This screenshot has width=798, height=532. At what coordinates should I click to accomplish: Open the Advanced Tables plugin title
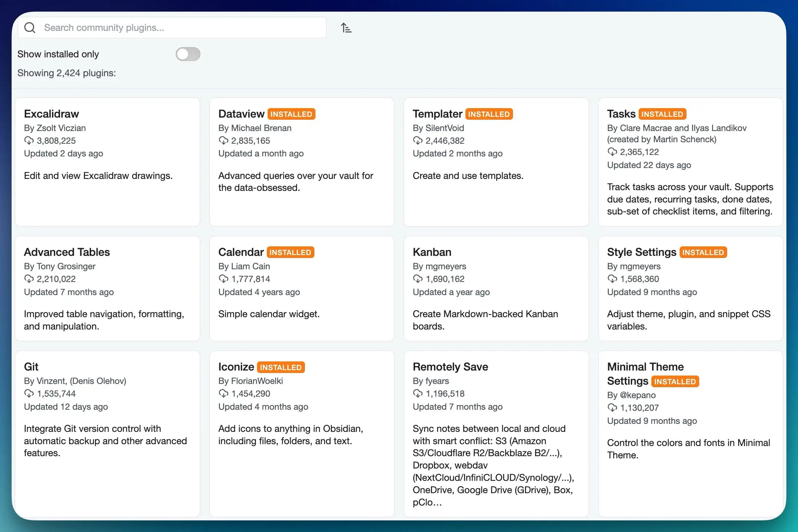(x=67, y=252)
